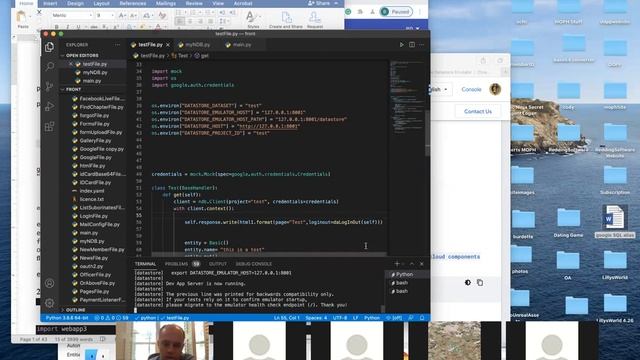Image resolution: width=640 pixels, height=360 pixels.
Task: Select the Output panel tab
Action: click(x=218, y=264)
